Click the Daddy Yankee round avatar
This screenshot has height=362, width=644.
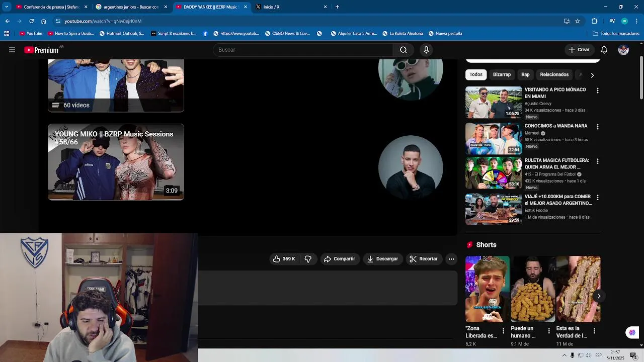coord(411,167)
